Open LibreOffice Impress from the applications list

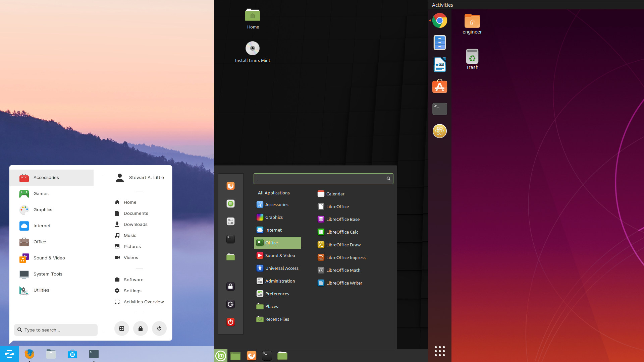tap(346, 257)
